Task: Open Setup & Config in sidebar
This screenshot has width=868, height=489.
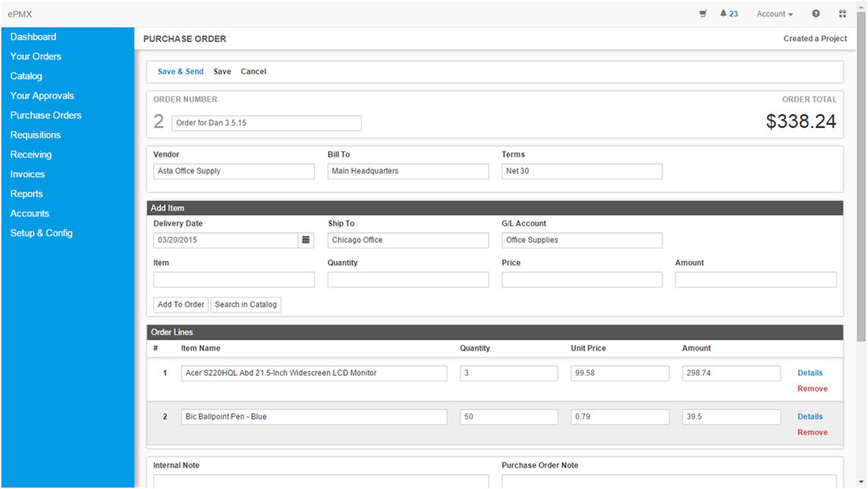Action: 42,234
